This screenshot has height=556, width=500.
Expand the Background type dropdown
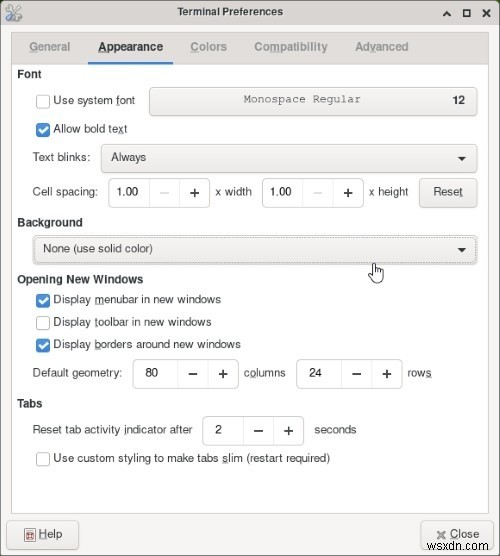255,250
